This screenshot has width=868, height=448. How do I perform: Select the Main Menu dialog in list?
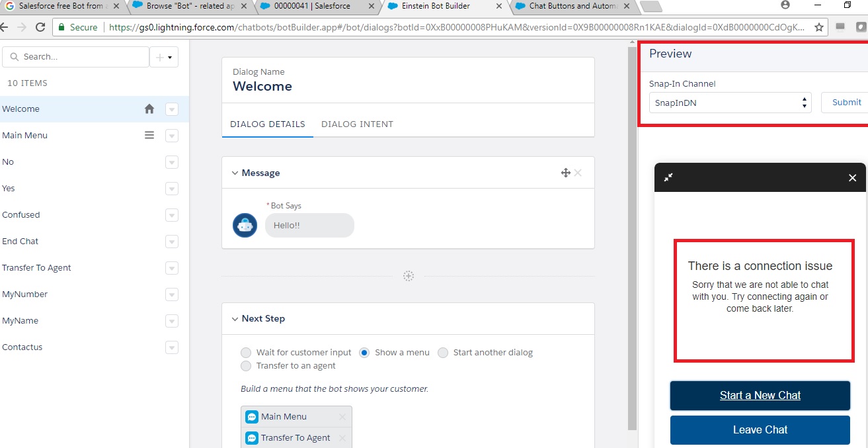(95, 136)
